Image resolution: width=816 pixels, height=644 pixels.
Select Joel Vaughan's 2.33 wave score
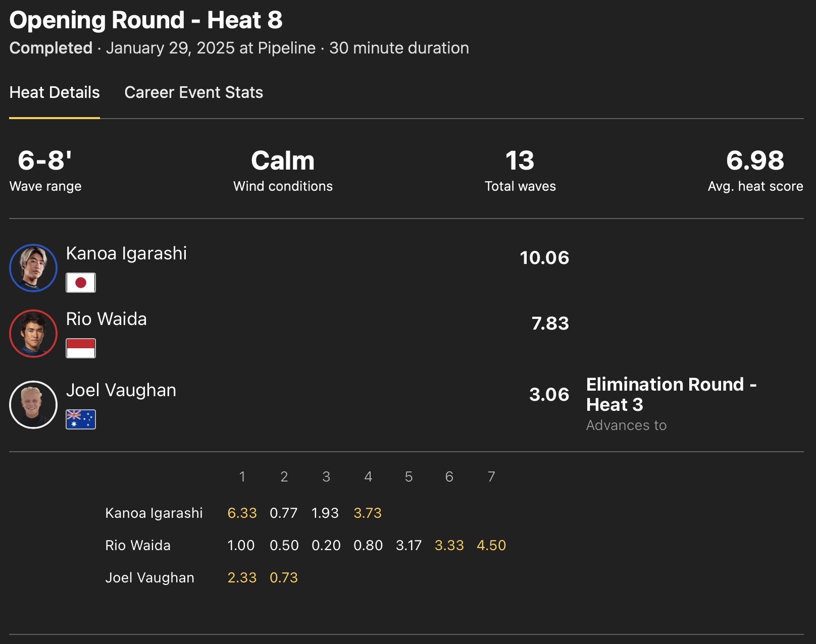click(242, 578)
